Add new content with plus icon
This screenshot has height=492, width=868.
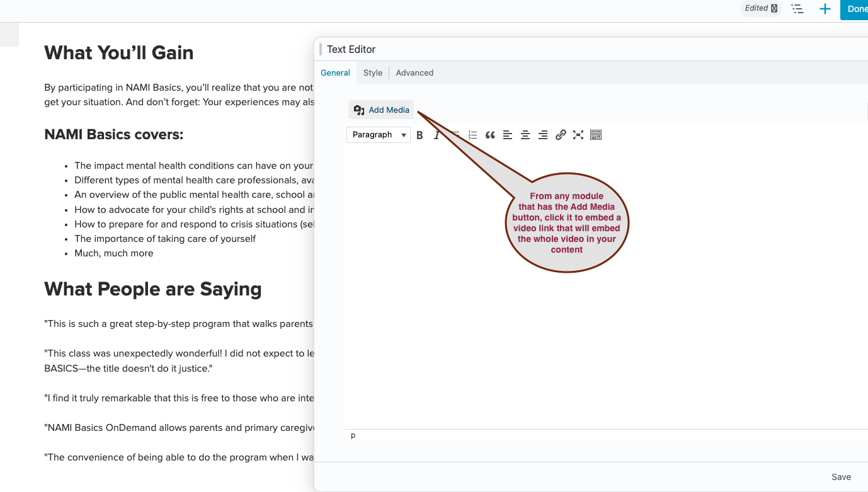[825, 9]
